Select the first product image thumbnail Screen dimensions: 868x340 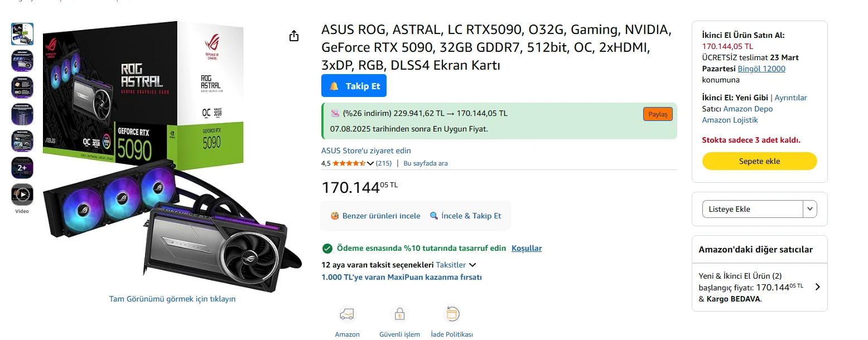[x=22, y=34]
